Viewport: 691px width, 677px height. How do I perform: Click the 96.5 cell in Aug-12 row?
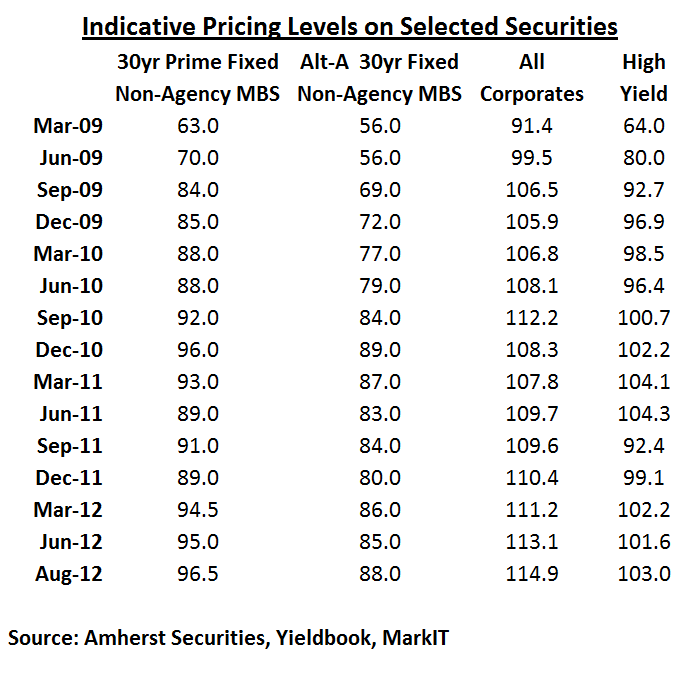click(x=197, y=574)
